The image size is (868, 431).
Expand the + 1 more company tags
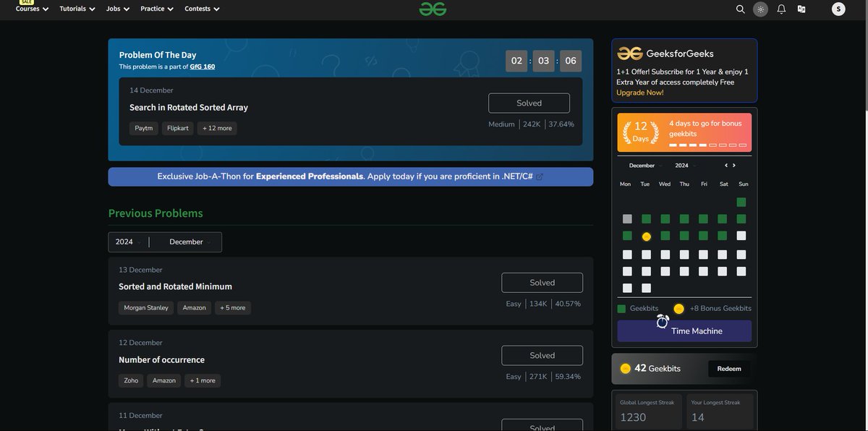203,381
